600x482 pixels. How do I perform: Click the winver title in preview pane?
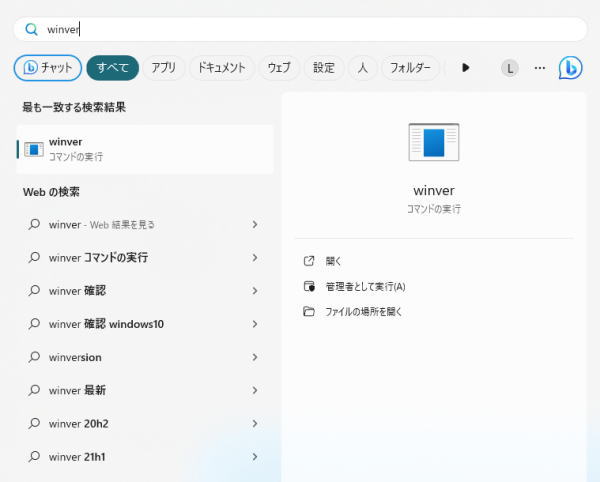tap(434, 191)
